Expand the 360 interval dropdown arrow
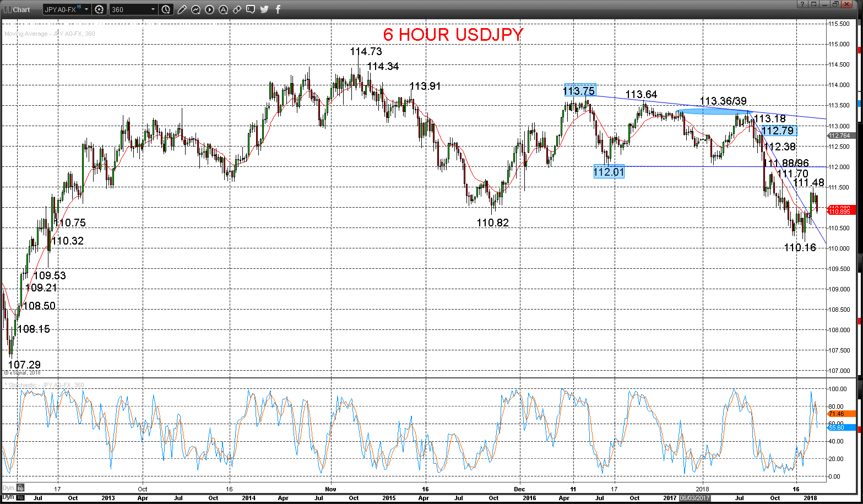 153,9
